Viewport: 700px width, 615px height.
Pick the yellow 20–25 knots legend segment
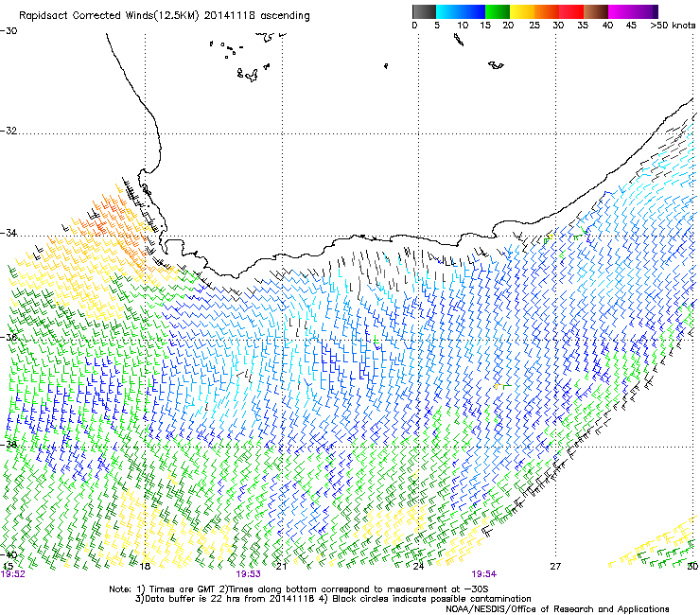pyautogui.click(x=522, y=11)
